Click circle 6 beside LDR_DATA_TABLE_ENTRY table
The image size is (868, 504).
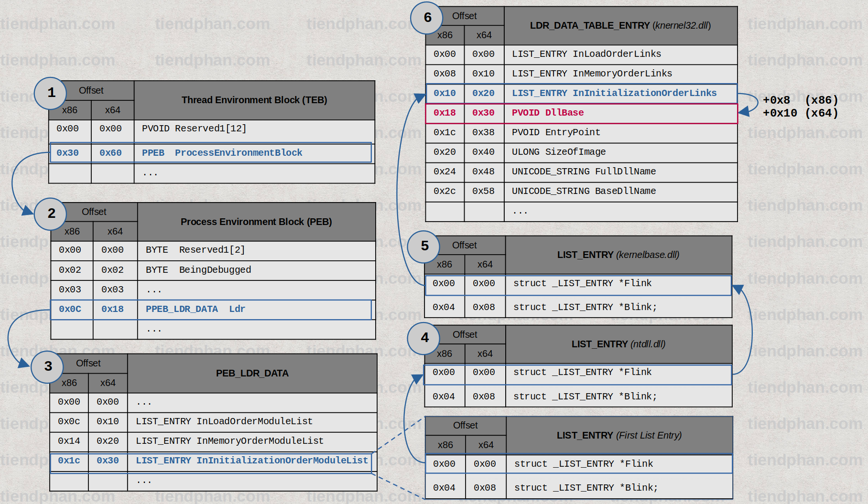[x=427, y=19]
